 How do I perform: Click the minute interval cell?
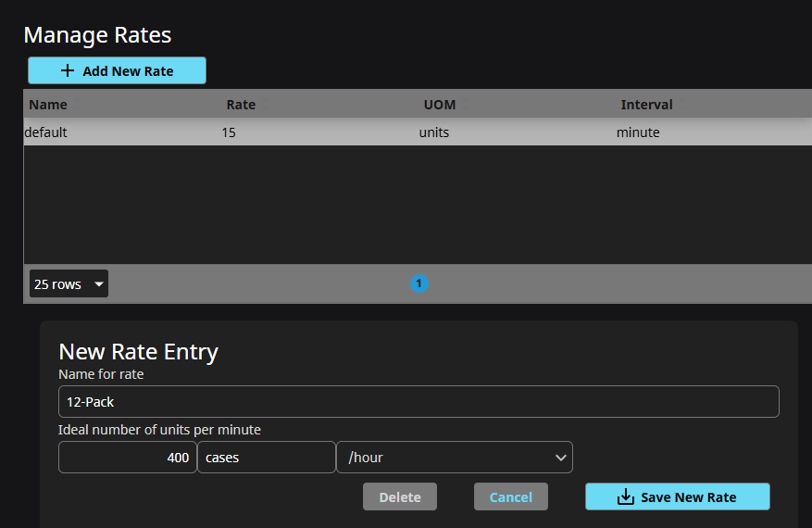[x=638, y=132]
